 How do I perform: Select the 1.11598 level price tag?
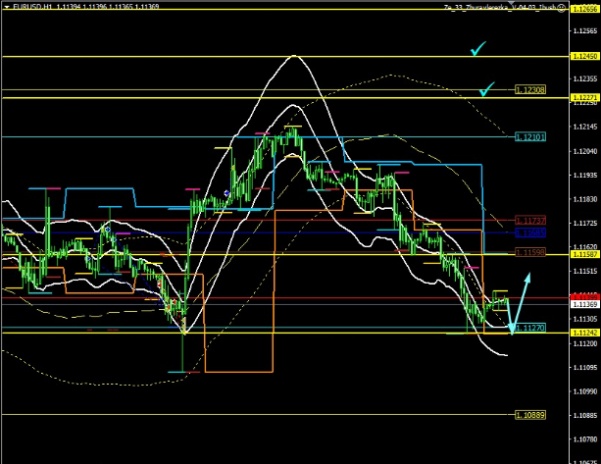(530, 254)
